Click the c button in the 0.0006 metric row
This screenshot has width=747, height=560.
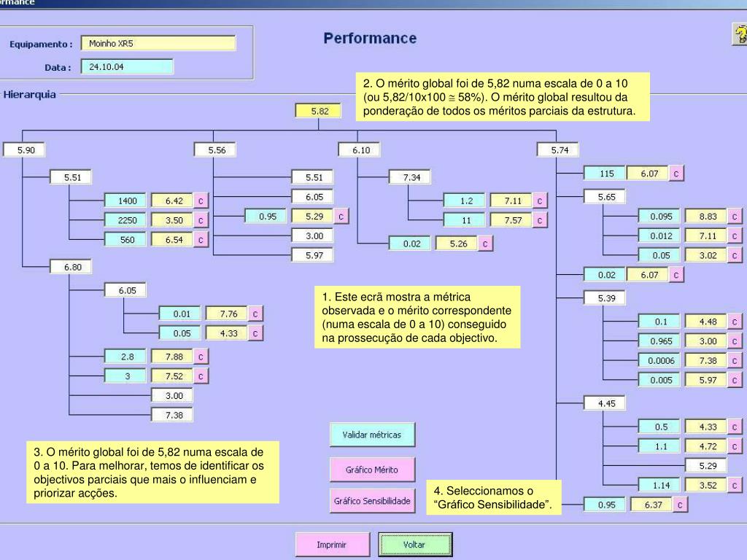tap(735, 361)
